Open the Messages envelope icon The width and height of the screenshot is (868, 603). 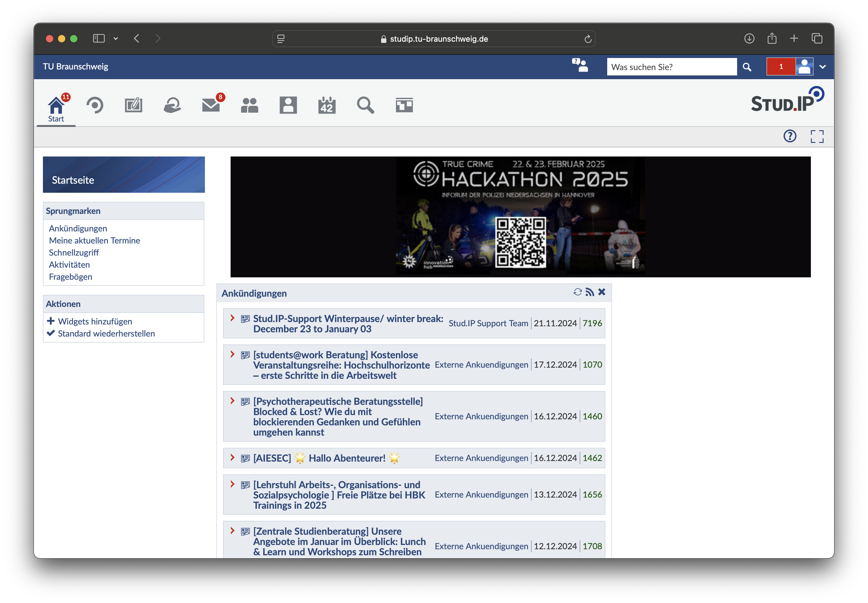click(x=211, y=105)
